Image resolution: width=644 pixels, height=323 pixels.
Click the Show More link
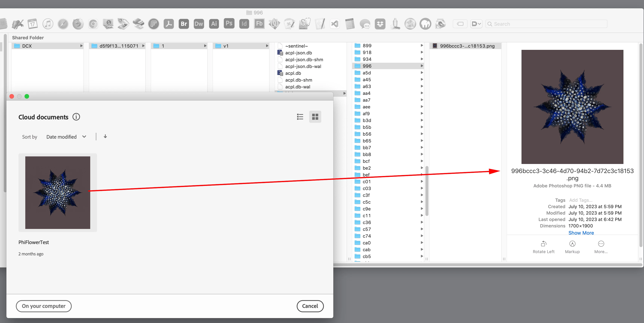581,233
